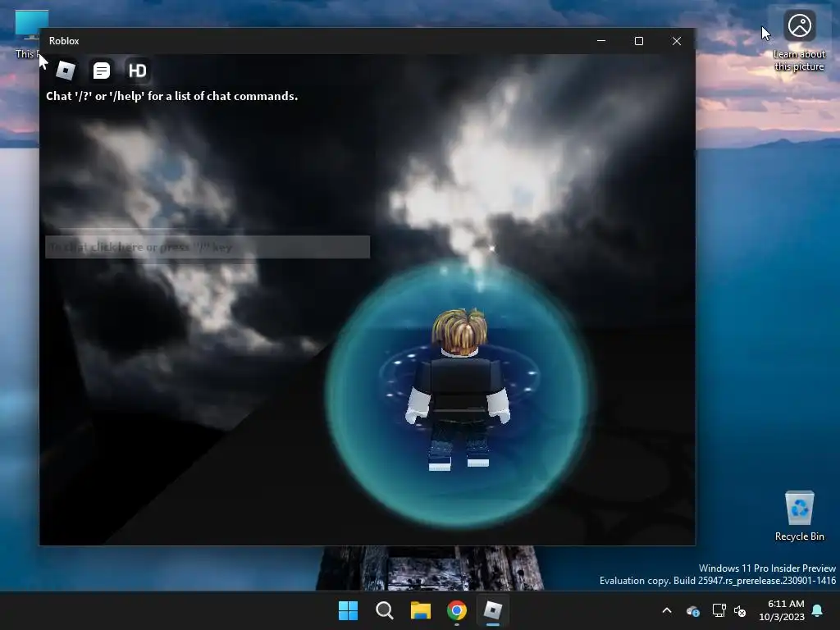
Task: Click Learn about this picture icon
Action: pos(799,40)
